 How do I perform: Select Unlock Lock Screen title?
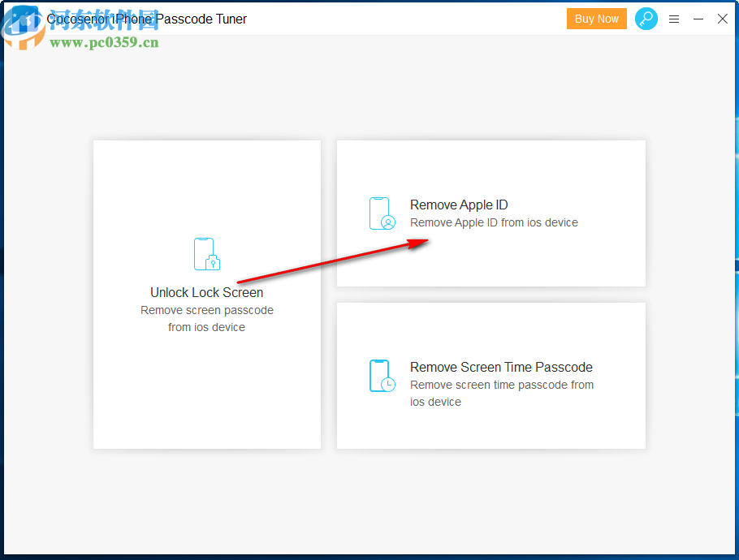[x=206, y=292]
